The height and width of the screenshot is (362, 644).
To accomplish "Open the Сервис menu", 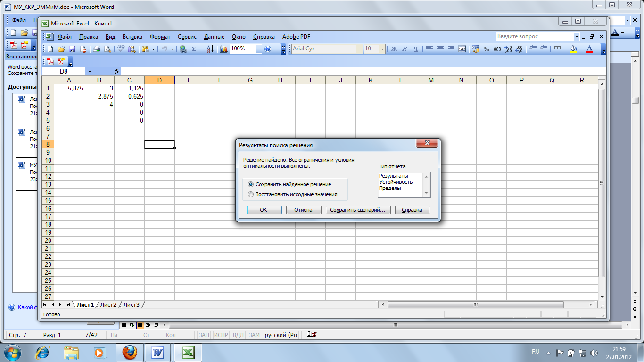I will (x=187, y=37).
